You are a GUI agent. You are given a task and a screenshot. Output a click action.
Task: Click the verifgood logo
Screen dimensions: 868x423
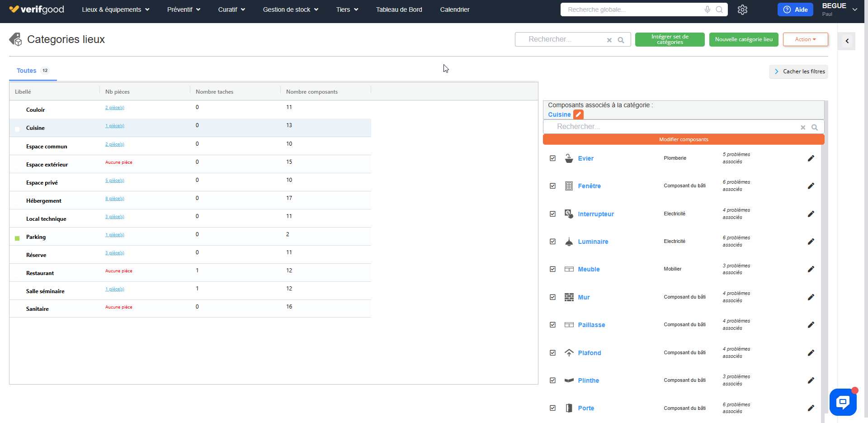(37, 10)
